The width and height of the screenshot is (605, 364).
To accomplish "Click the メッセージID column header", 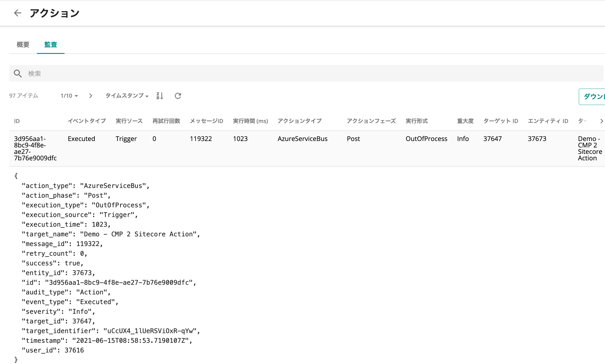I will (x=206, y=121).
